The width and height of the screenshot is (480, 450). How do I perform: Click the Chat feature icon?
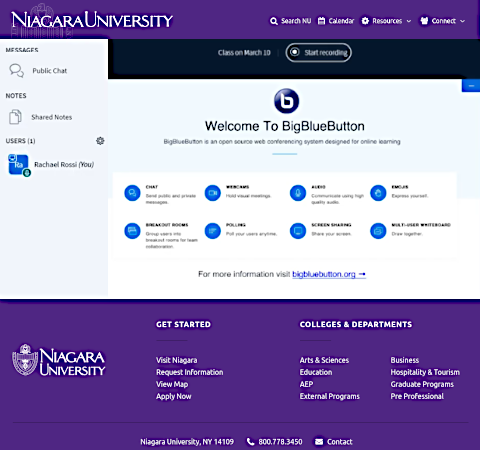[132, 193]
